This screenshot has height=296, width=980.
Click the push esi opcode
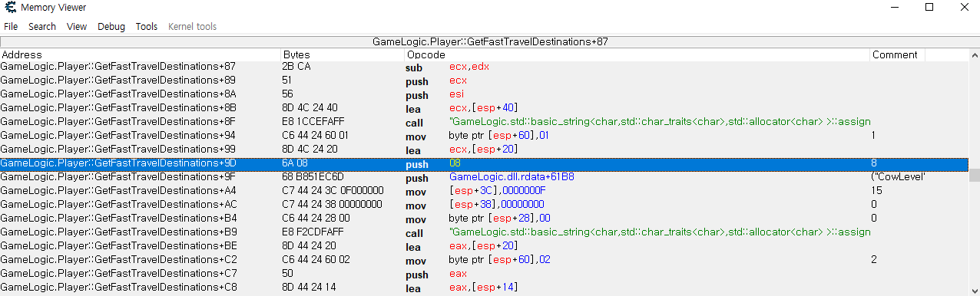[417, 95]
